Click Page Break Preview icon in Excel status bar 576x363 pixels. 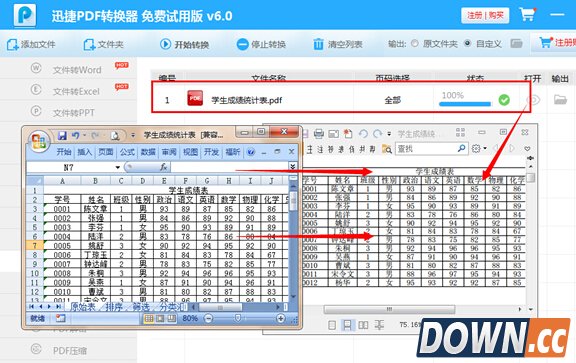click(x=172, y=319)
